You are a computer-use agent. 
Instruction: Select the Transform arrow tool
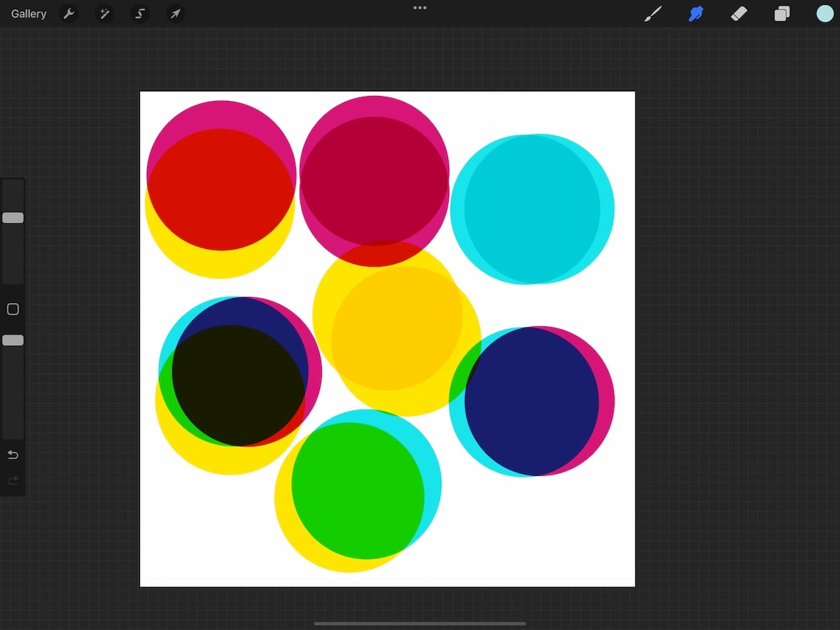(x=175, y=13)
